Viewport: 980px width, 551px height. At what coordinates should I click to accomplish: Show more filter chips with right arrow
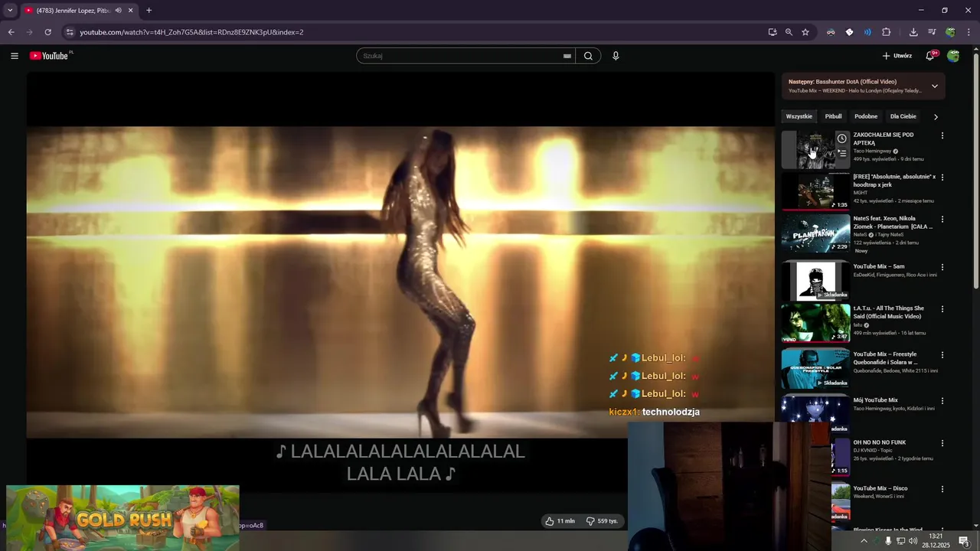936,117
